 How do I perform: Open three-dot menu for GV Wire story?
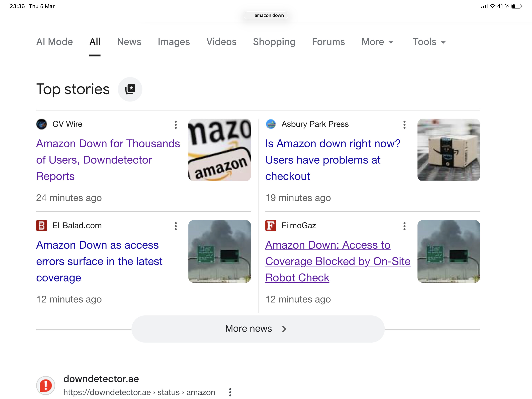176,124
